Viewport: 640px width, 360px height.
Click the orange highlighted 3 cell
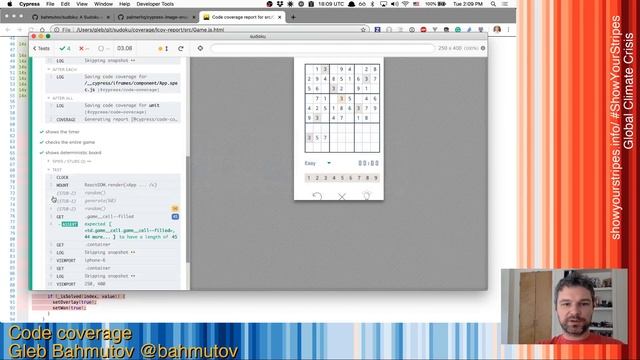coord(342,98)
